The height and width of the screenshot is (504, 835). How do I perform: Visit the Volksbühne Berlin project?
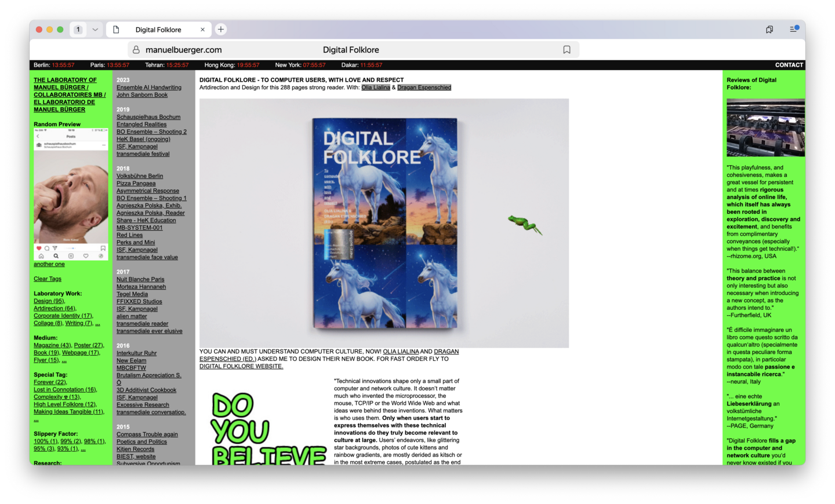[x=140, y=176]
